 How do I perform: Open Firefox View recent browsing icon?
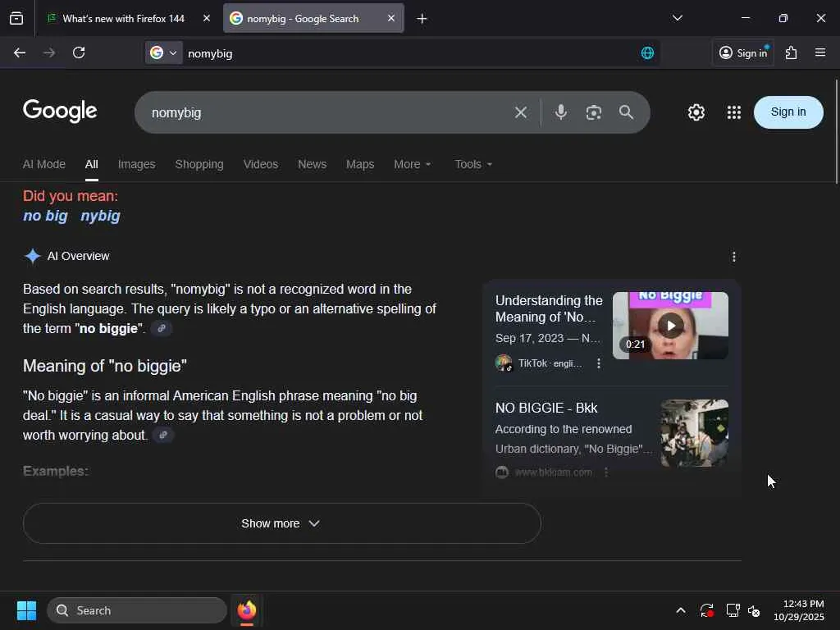[16, 18]
